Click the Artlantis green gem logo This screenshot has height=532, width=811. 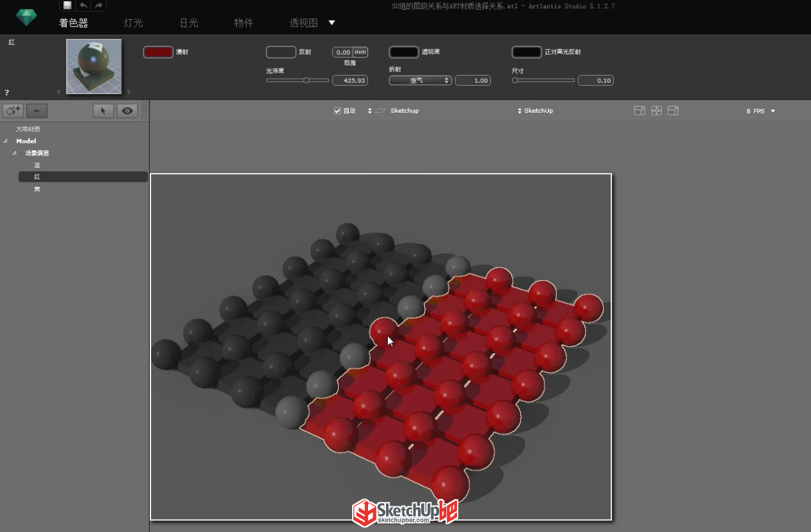pos(26,17)
